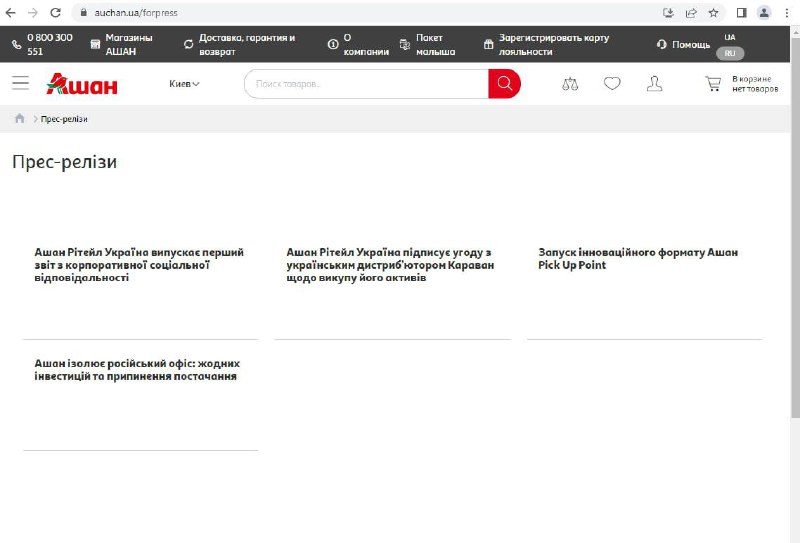Click the headset icon next to Помощь

click(662, 44)
